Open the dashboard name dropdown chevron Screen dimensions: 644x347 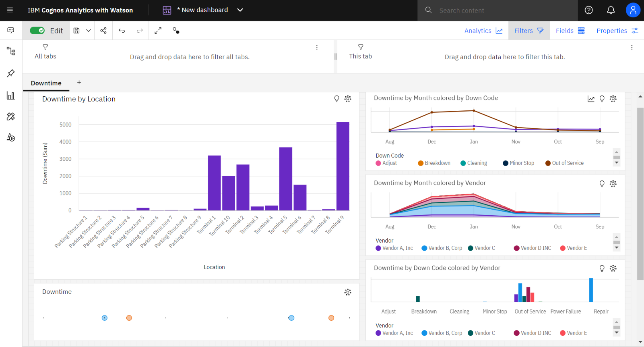click(x=240, y=10)
